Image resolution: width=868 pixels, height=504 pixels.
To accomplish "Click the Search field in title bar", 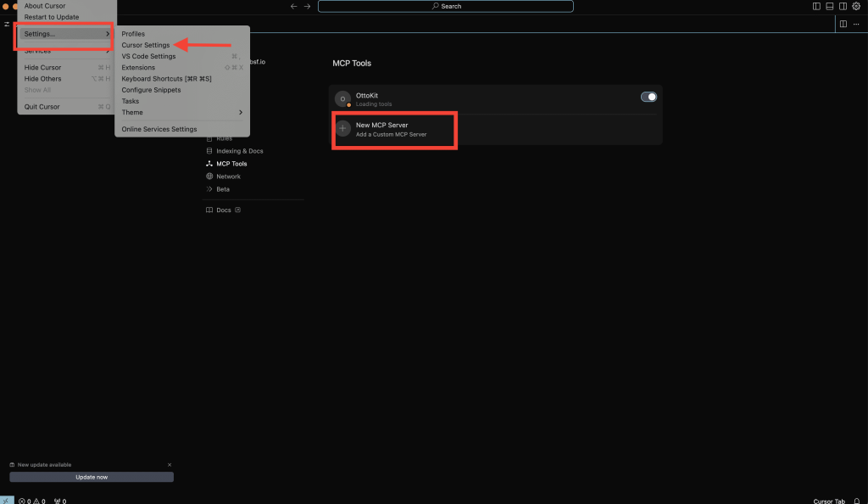I will (x=446, y=6).
